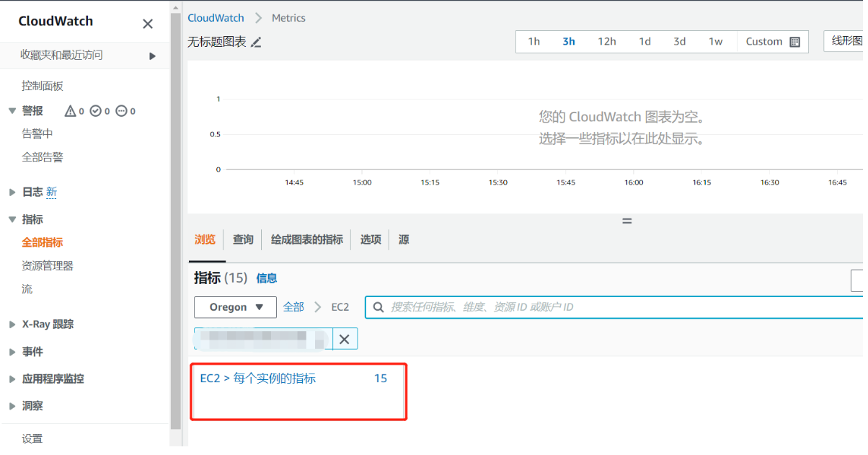Click the EC2 breadcrumb text

coord(340,307)
